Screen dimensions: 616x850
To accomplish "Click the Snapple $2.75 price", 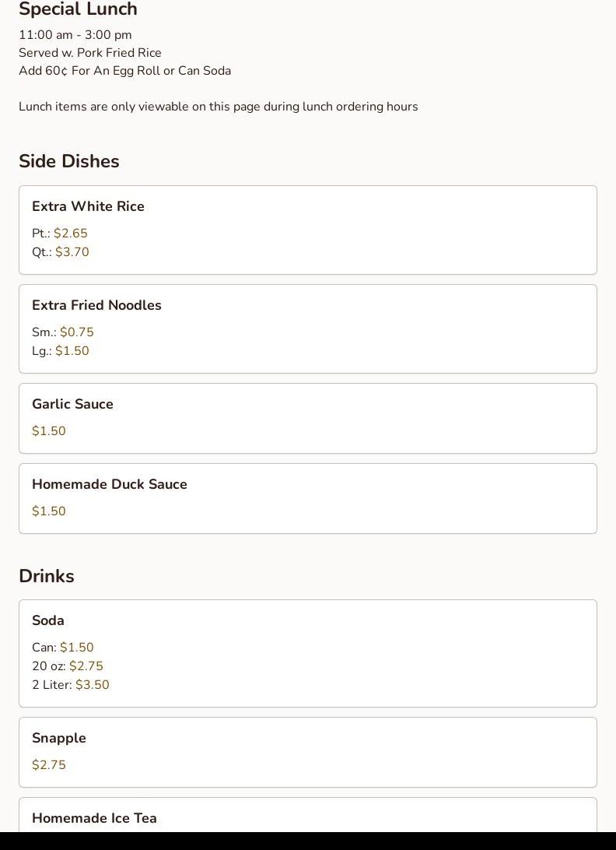I will [x=49, y=765].
